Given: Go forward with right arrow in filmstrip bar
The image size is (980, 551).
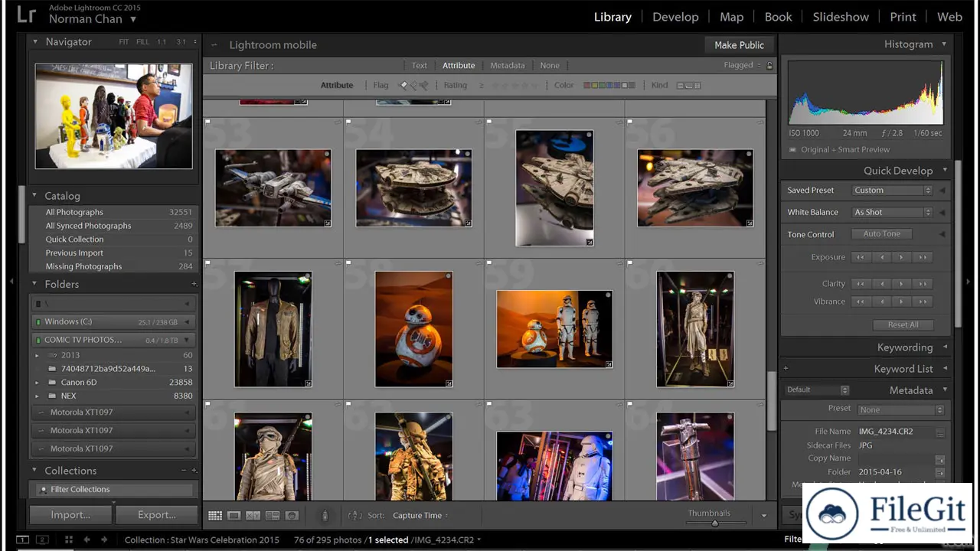Looking at the screenshot, I should (104, 540).
